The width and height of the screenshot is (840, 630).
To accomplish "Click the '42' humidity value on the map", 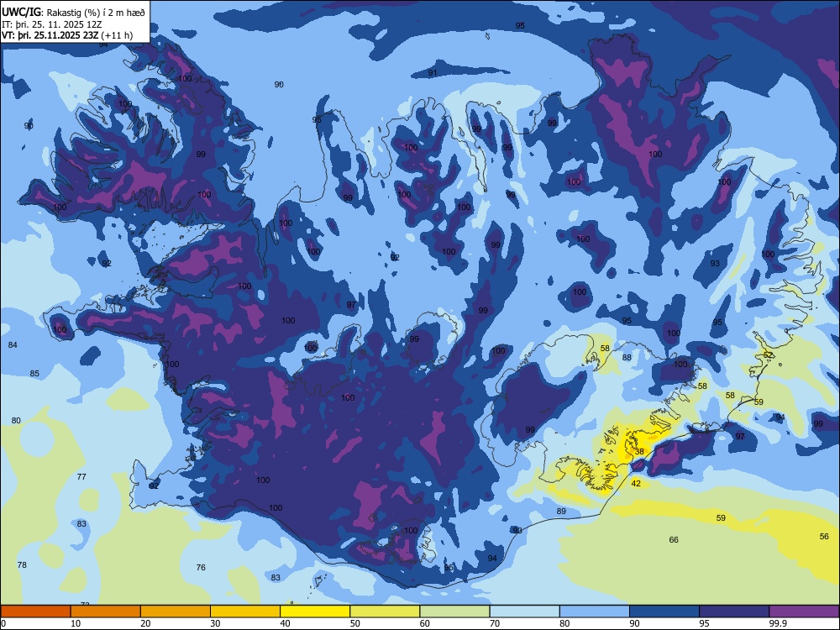I will point(636,483).
